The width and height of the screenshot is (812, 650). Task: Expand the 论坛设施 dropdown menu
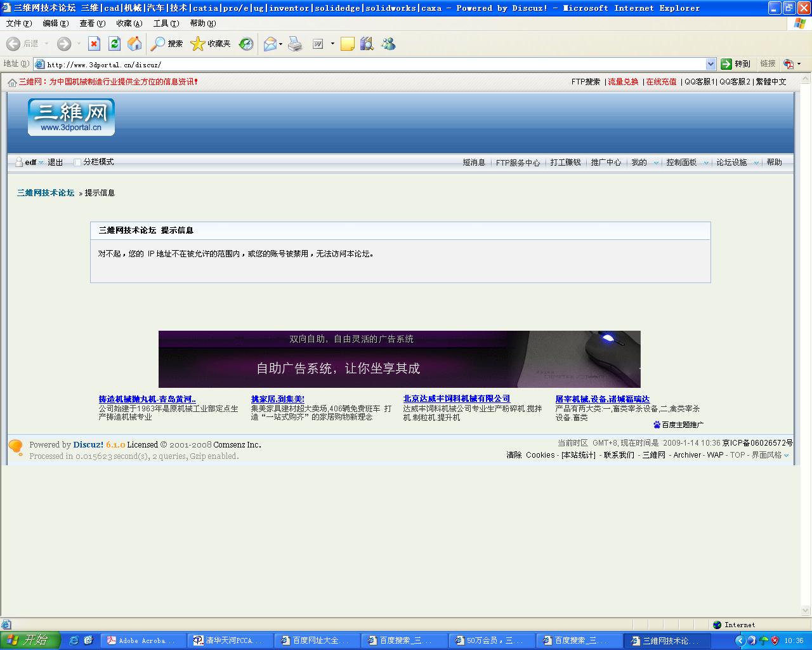coord(756,162)
